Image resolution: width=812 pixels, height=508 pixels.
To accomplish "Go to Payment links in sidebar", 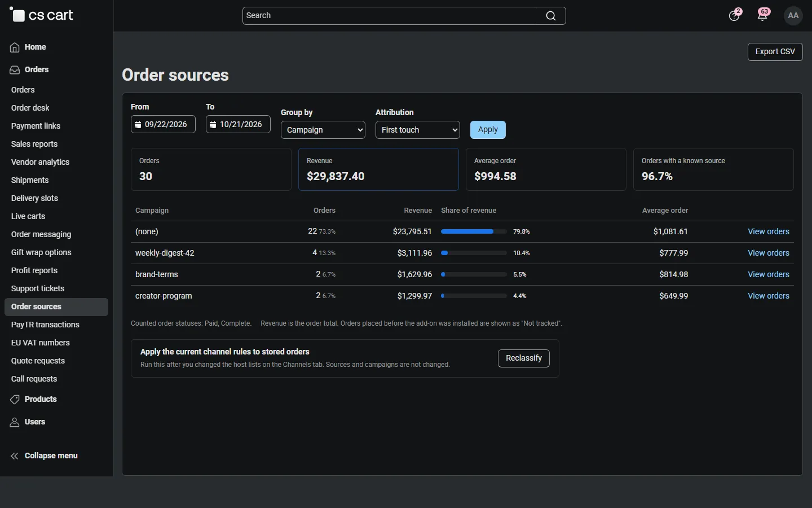I will click(36, 126).
